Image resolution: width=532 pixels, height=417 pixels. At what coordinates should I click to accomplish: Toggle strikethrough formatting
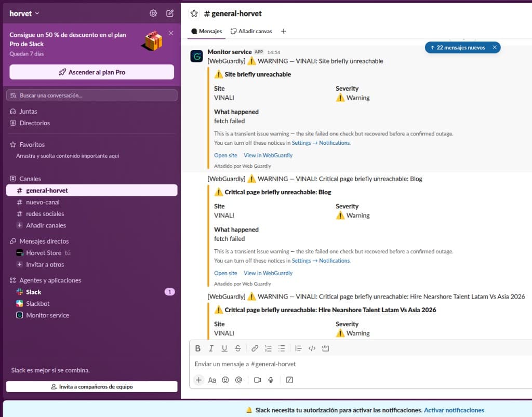point(238,348)
